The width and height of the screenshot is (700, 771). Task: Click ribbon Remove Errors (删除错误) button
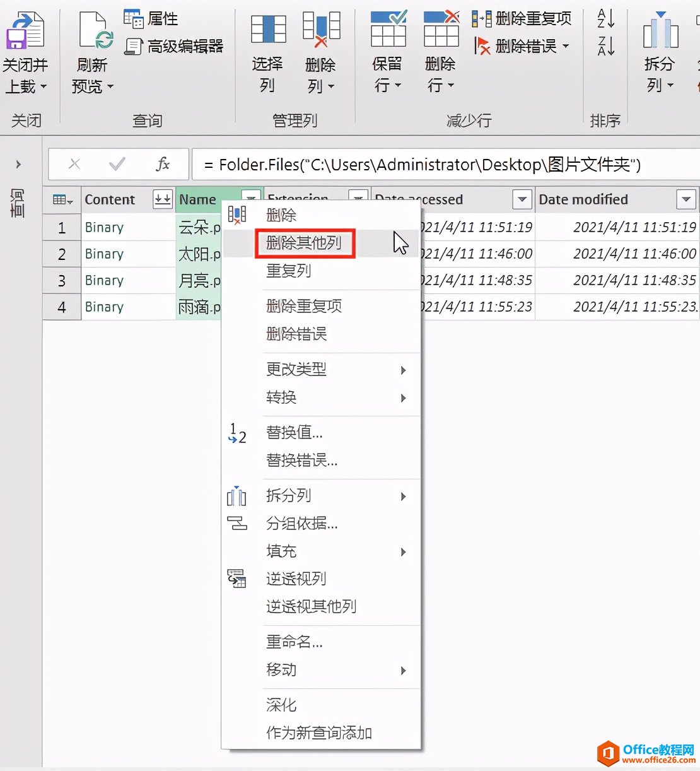tap(516, 46)
